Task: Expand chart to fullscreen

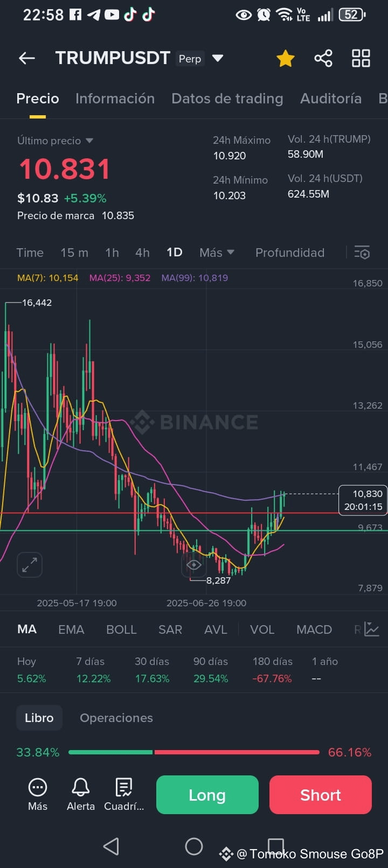Action: [30, 565]
